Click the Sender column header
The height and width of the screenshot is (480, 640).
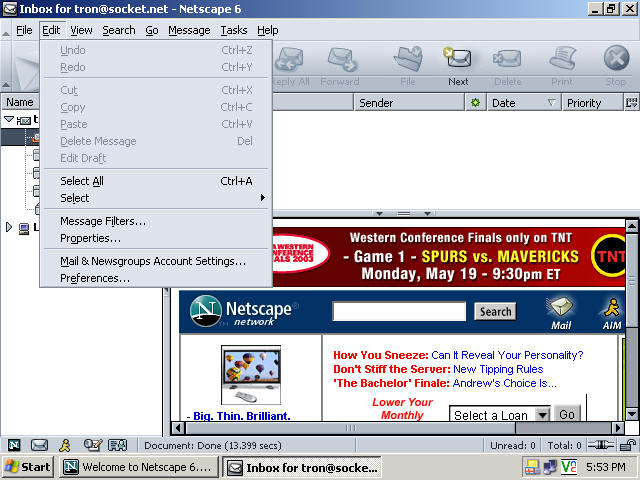click(409, 102)
